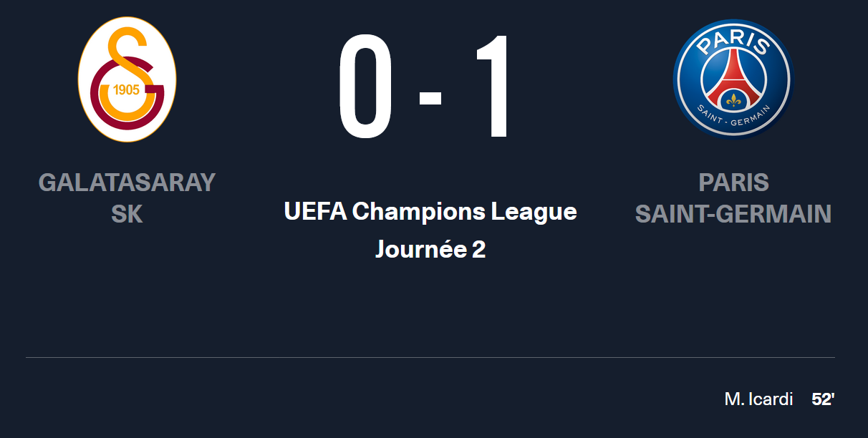Open the UEFA Champions League competition label
Screen dimensions: 868x438
coord(430,211)
